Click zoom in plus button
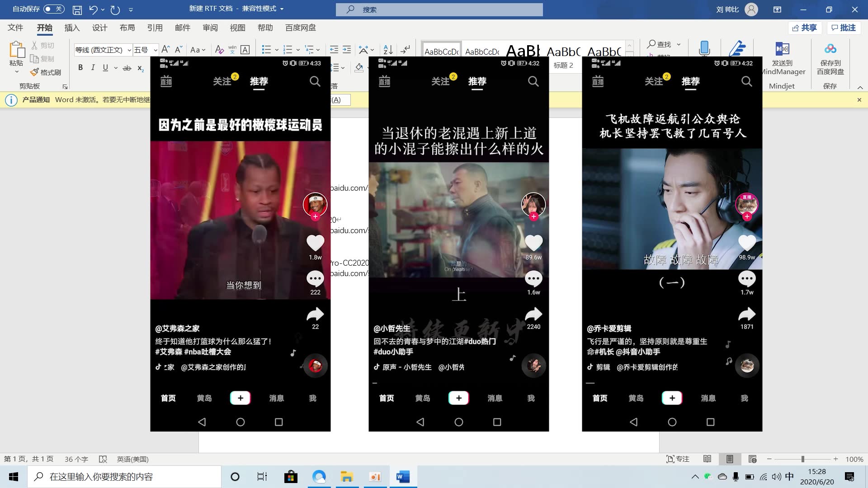Viewport: 868px width, 488px height. click(836, 459)
